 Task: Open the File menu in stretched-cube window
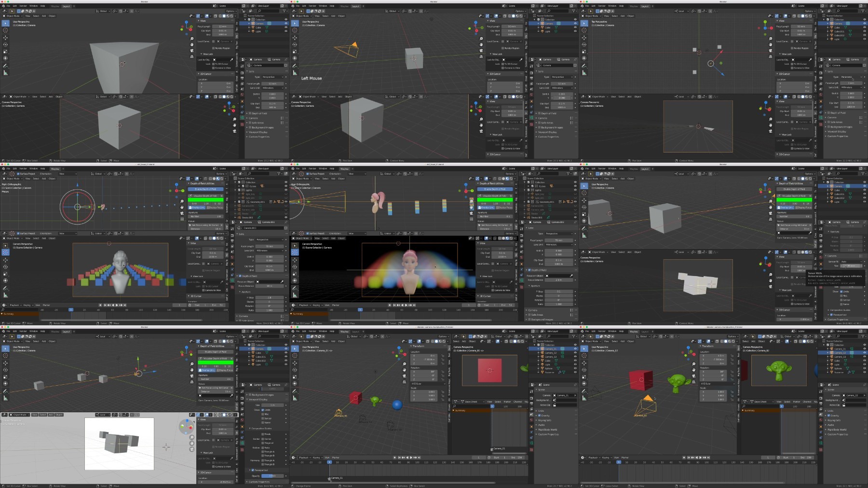click(8, 6)
